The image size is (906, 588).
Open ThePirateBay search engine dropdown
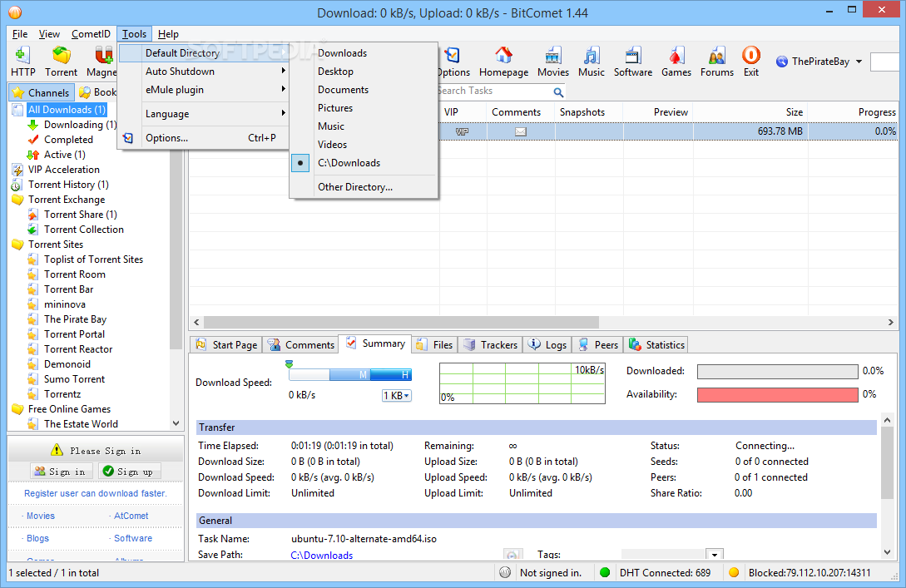click(859, 62)
